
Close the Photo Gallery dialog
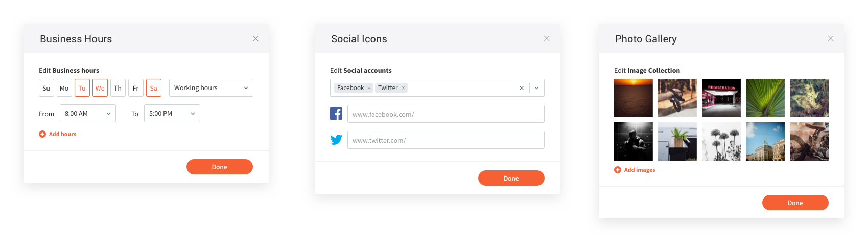(831, 39)
